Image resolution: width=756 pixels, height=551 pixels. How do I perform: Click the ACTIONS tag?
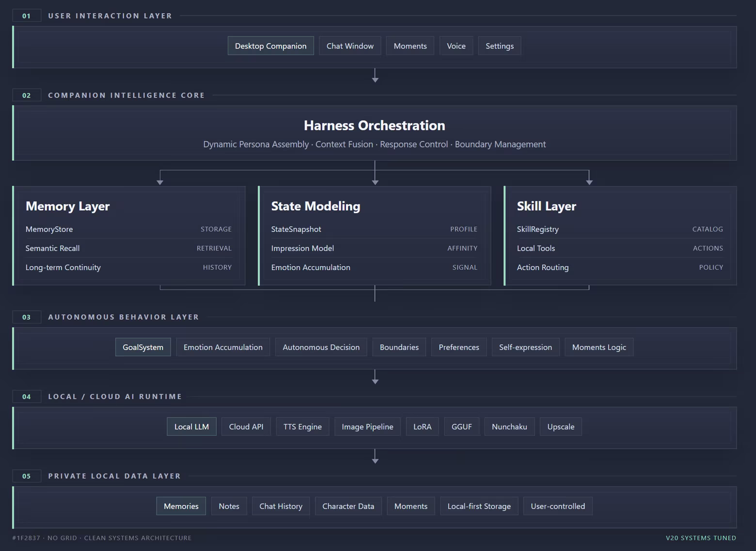[708, 248]
